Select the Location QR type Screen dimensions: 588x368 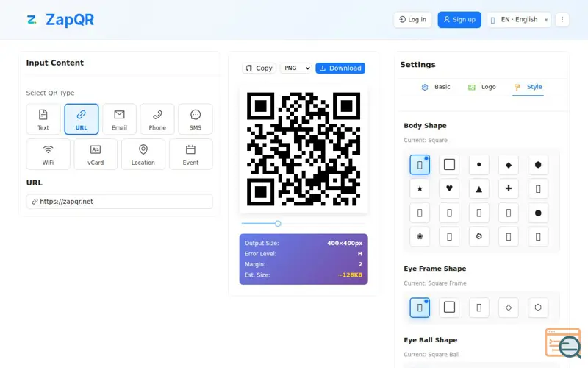[143, 155]
